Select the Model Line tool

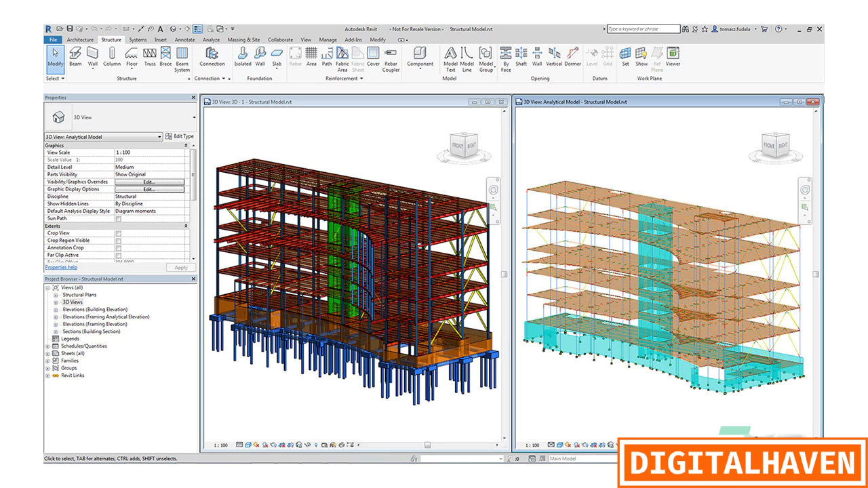pyautogui.click(x=467, y=60)
